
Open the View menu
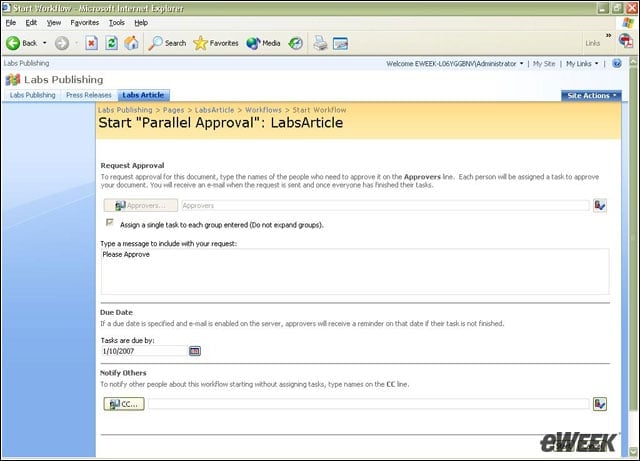53,23
